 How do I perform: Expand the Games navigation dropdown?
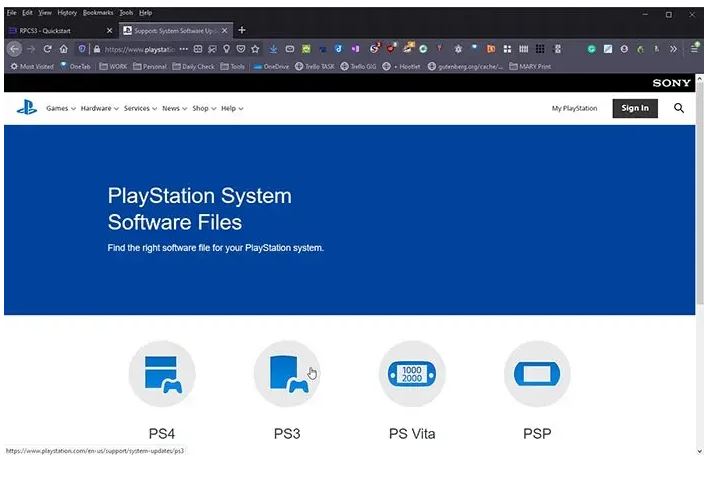click(61, 108)
